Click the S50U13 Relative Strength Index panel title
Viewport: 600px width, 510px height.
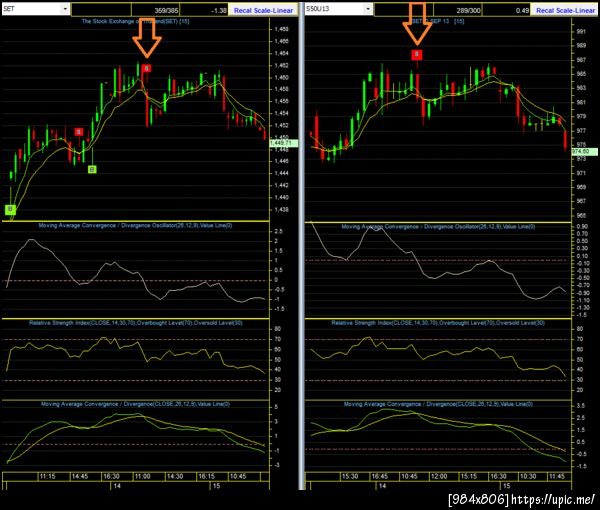tap(438, 323)
